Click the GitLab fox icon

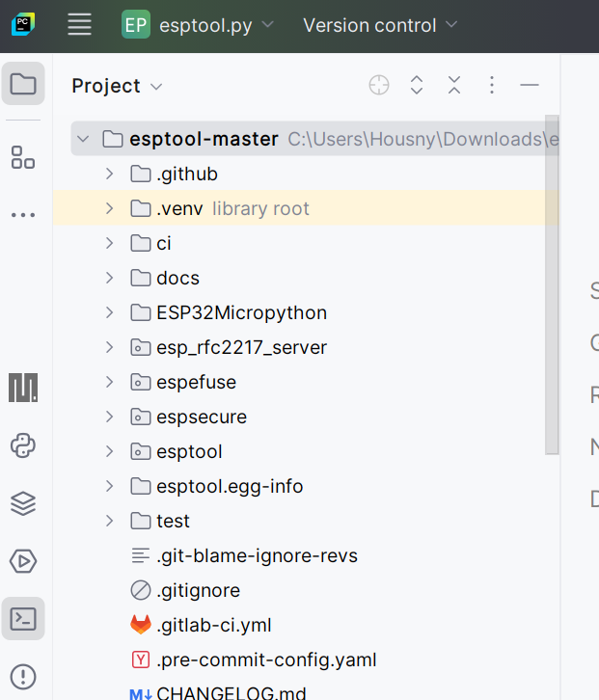click(x=141, y=625)
